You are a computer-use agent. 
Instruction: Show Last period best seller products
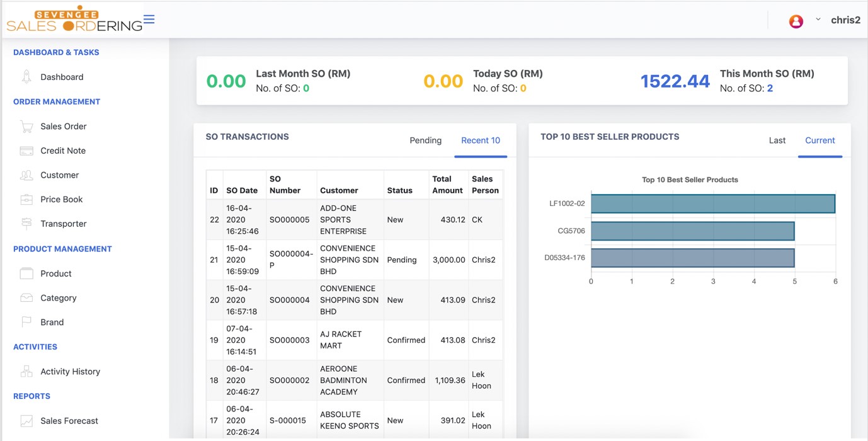777,140
